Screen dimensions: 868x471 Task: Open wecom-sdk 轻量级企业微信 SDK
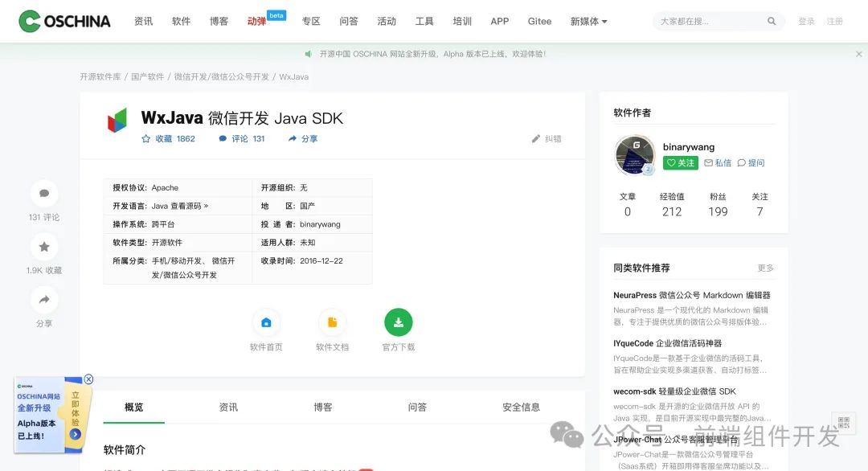point(675,391)
